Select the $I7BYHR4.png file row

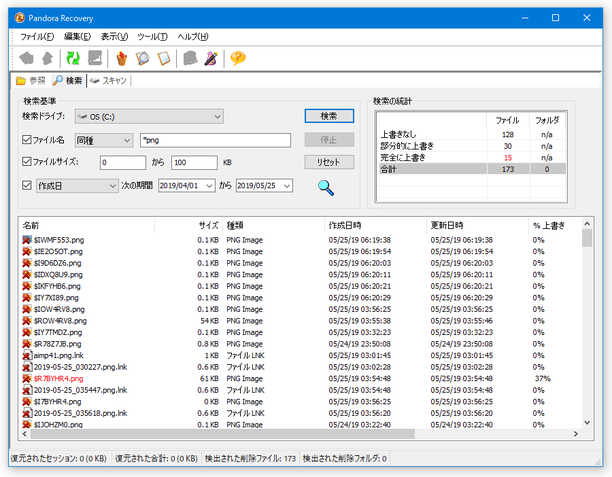[300, 402]
